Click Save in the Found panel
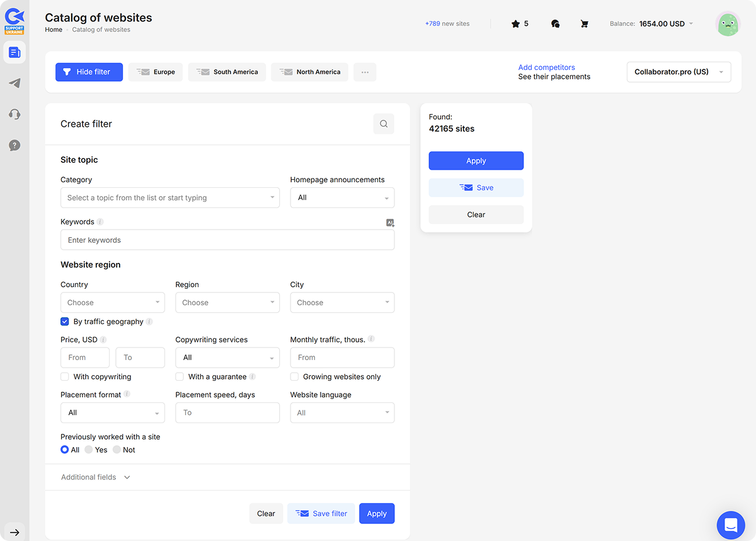The width and height of the screenshot is (756, 541). (476, 188)
